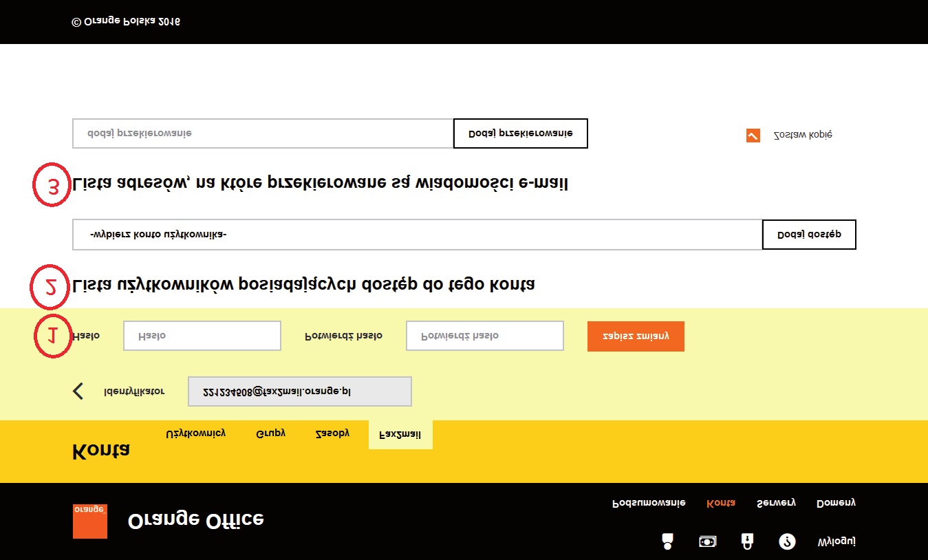Click the Orange logo square
The image size is (928, 560).
coord(90,521)
